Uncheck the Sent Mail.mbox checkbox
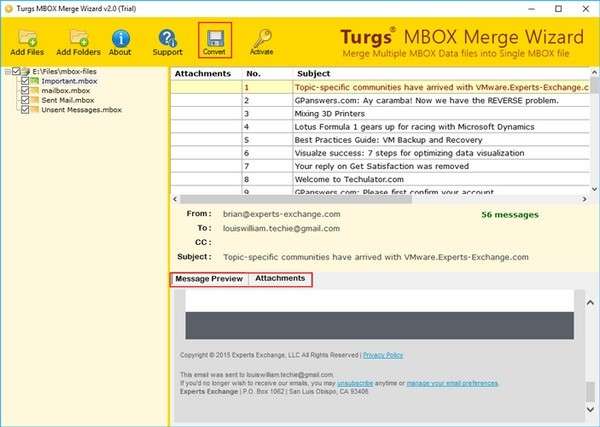Viewport: 600px width, 427px height. pos(25,99)
